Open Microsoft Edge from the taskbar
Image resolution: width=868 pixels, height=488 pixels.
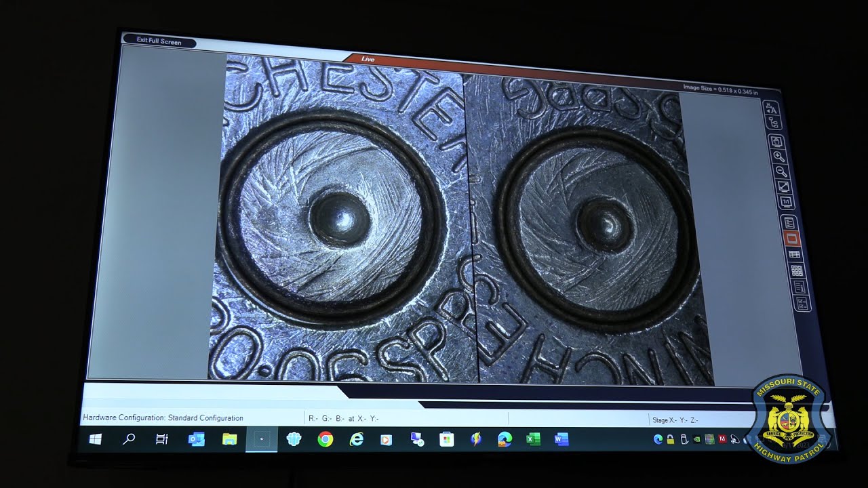click(x=505, y=440)
